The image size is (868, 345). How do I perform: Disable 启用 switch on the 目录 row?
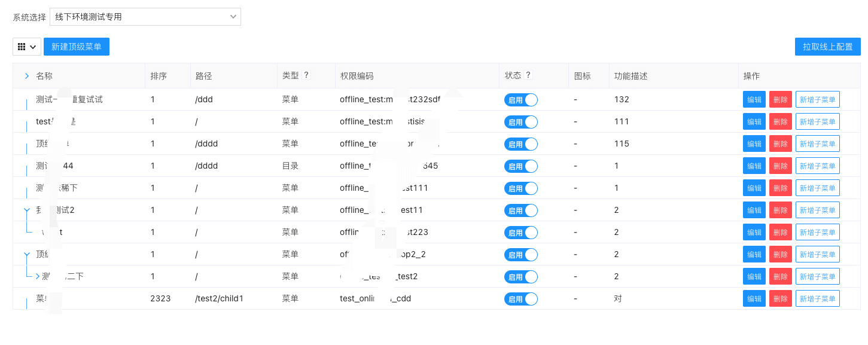[520, 166]
